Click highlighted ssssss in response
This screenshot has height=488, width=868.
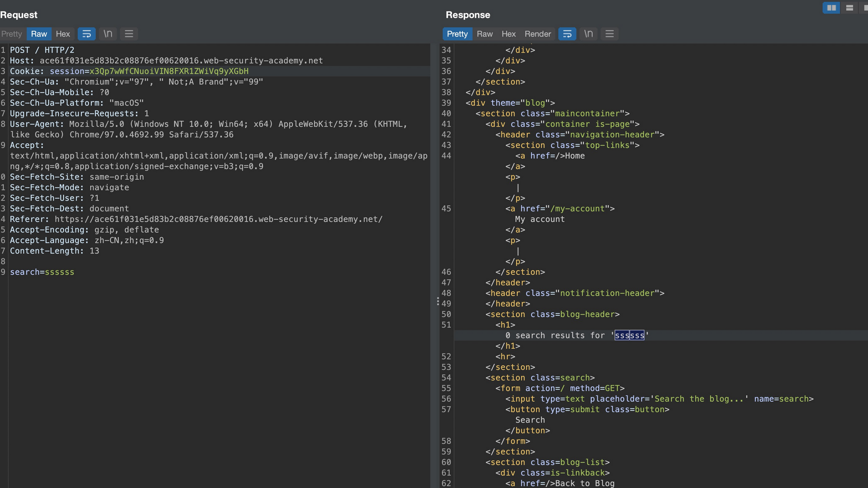629,335
